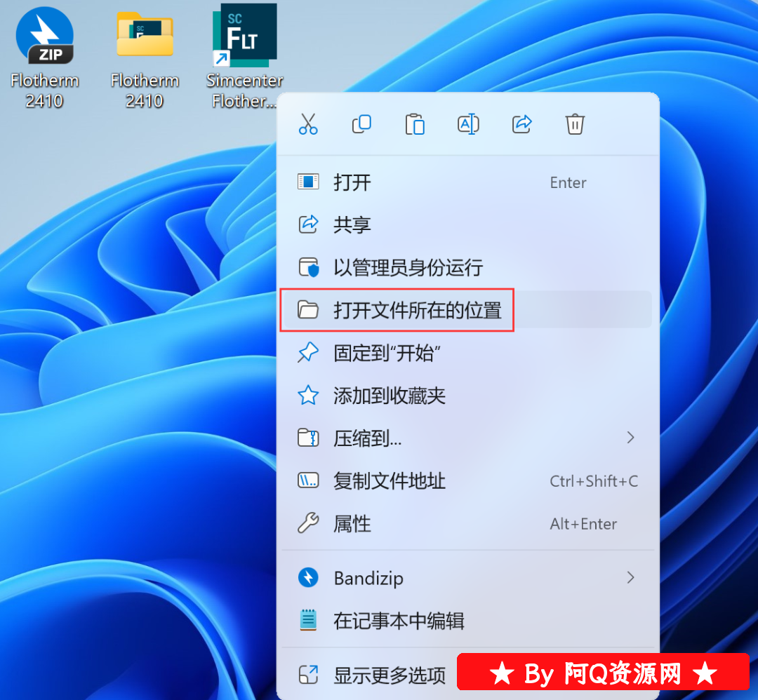Click the Copy icon in context menu
Viewport: 758px width, 700px height.
361,124
